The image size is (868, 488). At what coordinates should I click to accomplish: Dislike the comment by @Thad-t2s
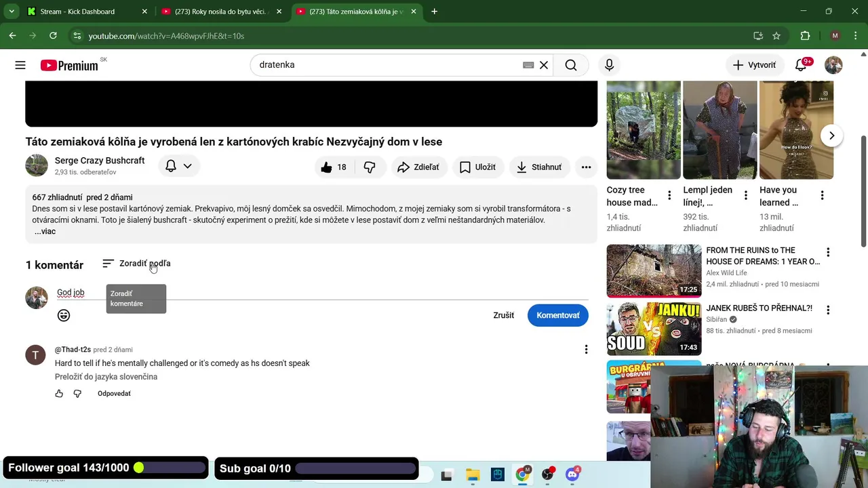pos(77,394)
